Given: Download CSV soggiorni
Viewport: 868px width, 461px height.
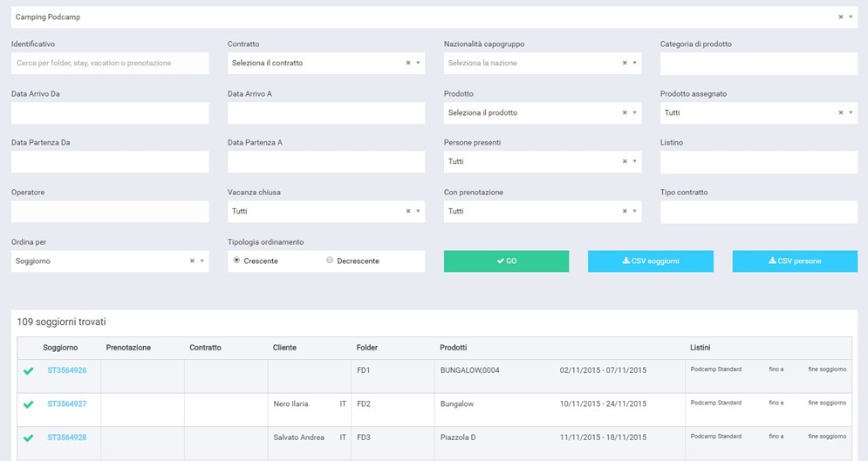Looking at the screenshot, I should [x=650, y=261].
